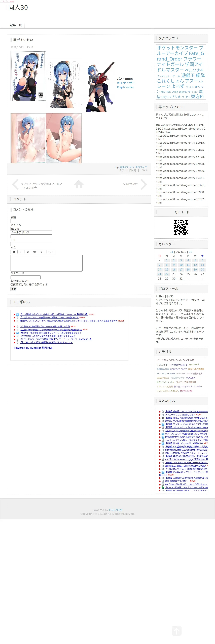This screenshot has width=215, height=644.
Task: Click the タグクラウド sidebar heading
Action: (x=168, y=38)
